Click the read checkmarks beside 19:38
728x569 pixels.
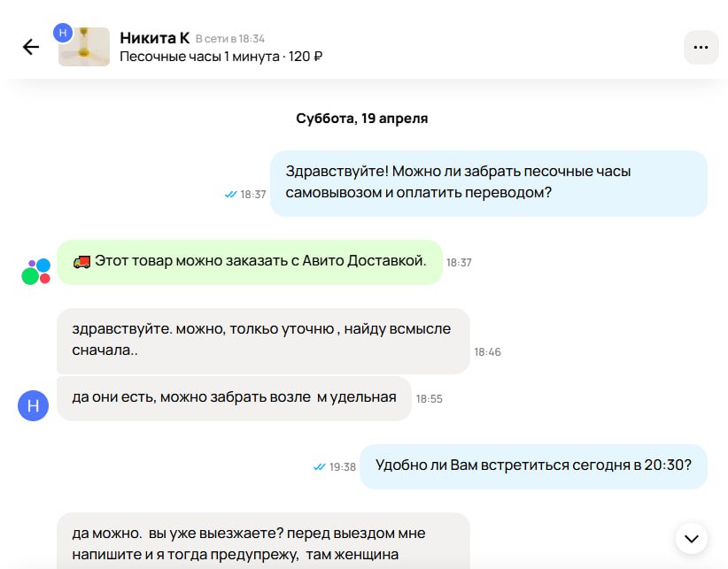319,467
